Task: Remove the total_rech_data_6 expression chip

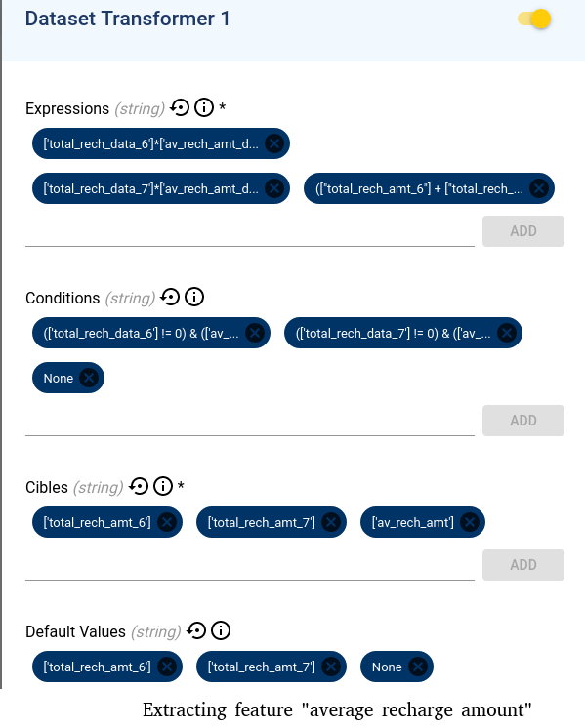Action: tap(274, 143)
